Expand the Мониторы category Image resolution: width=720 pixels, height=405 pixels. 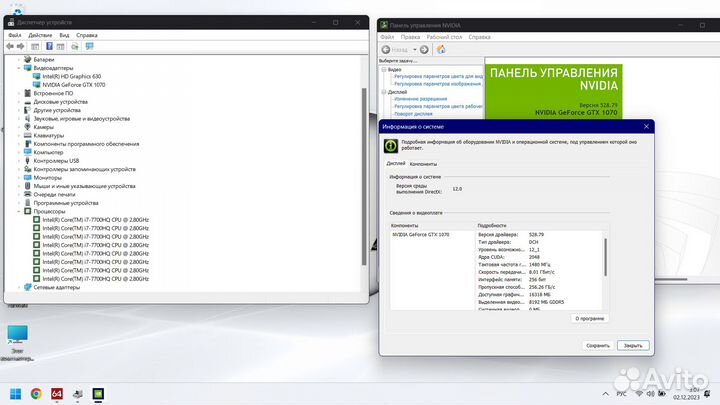(x=19, y=177)
